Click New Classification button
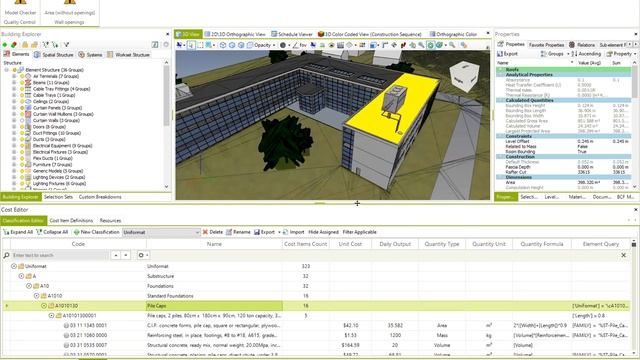Image resolution: width=640 pixels, height=360 pixels. pyautogui.click(x=96, y=232)
